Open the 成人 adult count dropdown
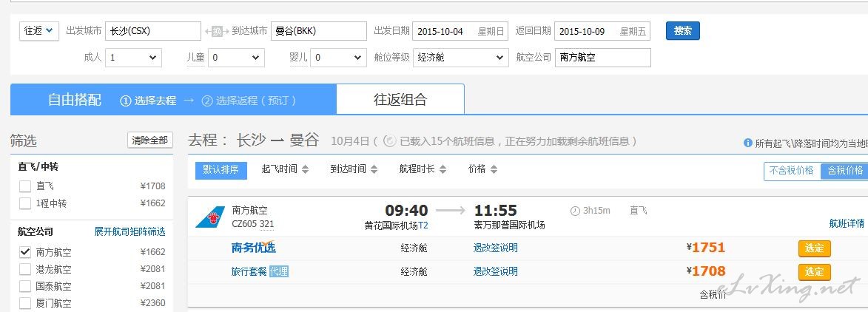This screenshot has height=312, width=868. pyautogui.click(x=133, y=58)
